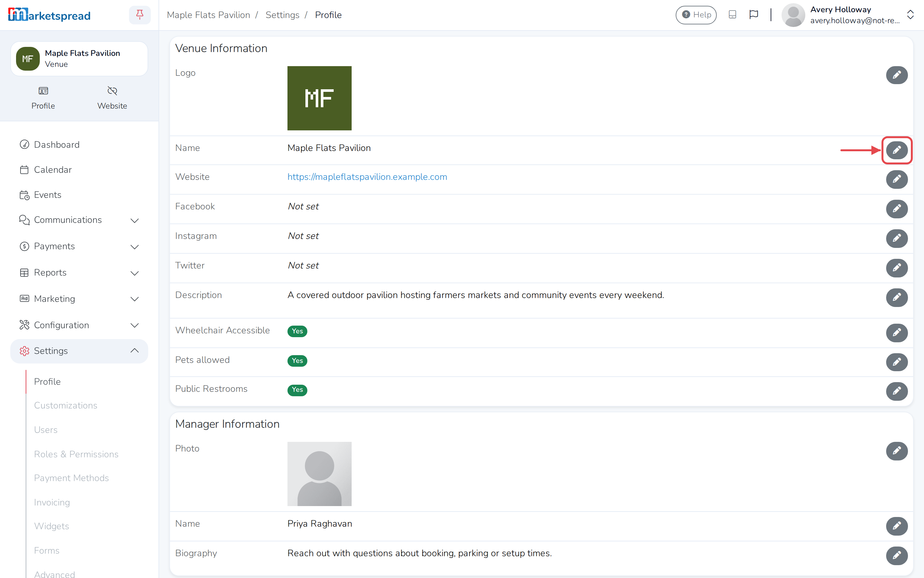Screen dimensions: 924x578
Task: Open the Avery Holloway account switcher
Action: tap(848, 15)
